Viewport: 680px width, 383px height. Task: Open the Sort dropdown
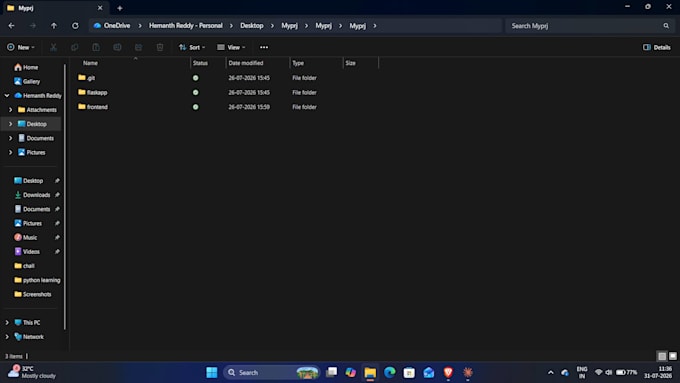[192, 47]
